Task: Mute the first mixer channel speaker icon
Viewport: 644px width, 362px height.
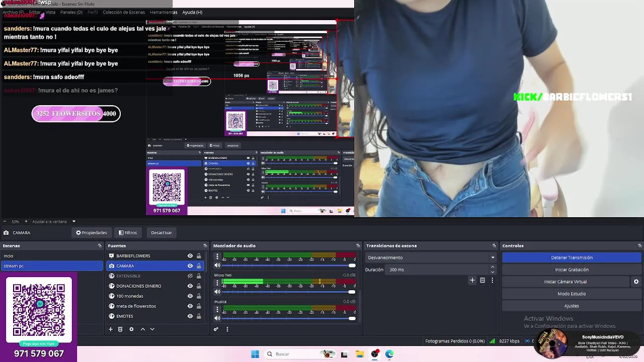Action: pyautogui.click(x=217, y=265)
